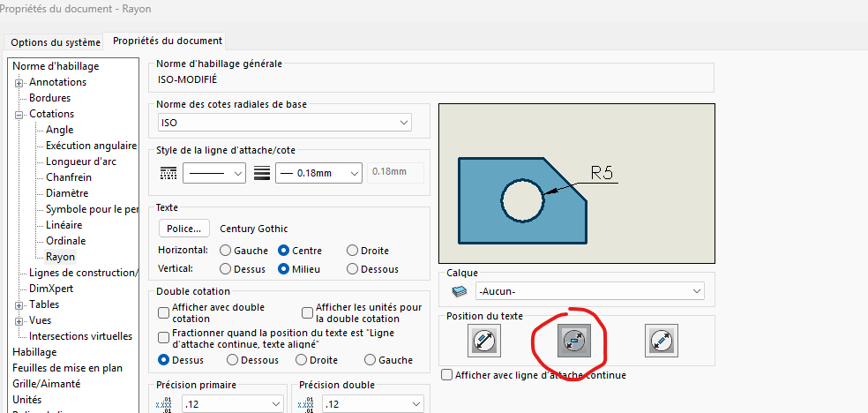The height and width of the screenshot is (413, 868).
Task: Select Droite in Double cotation
Action: [301, 360]
